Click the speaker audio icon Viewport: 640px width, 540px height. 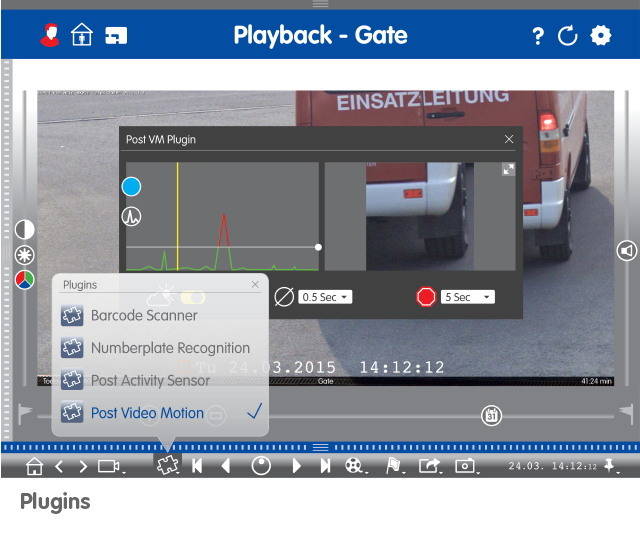627,251
